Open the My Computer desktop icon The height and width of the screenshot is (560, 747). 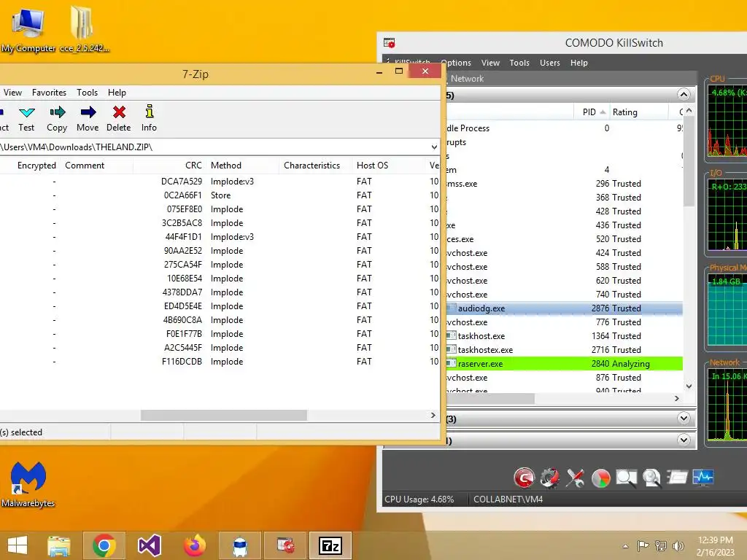pyautogui.click(x=28, y=29)
